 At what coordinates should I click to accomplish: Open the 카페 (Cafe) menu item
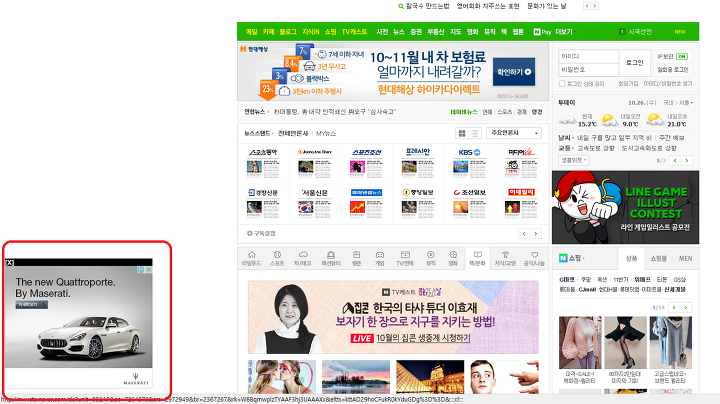(x=269, y=32)
